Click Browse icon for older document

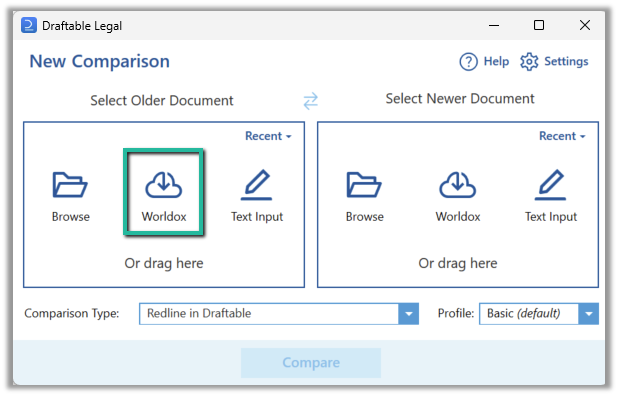point(70,184)
